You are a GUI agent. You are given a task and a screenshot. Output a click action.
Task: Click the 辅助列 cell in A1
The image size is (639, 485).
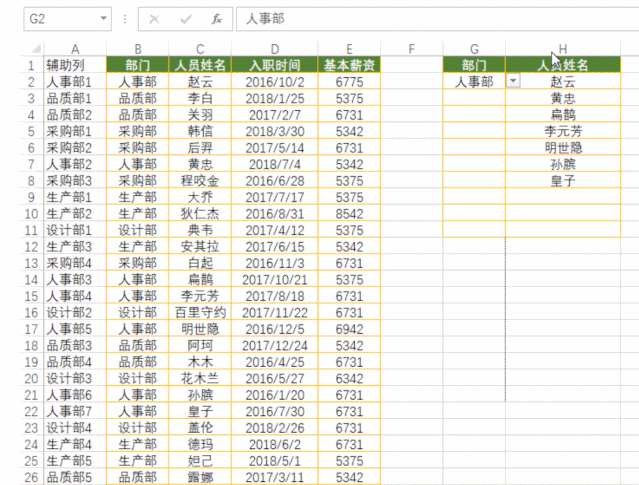[x=75, y=65]
